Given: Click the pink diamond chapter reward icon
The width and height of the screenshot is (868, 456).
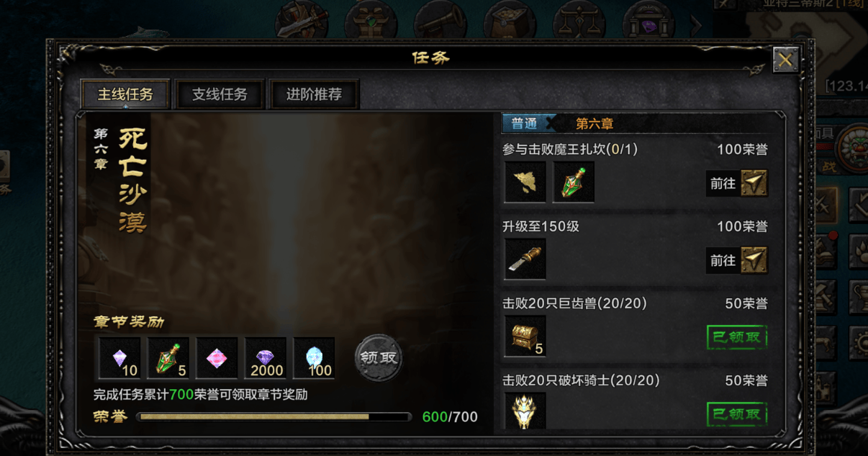Looking at the screenshot, I should [217, 358].
